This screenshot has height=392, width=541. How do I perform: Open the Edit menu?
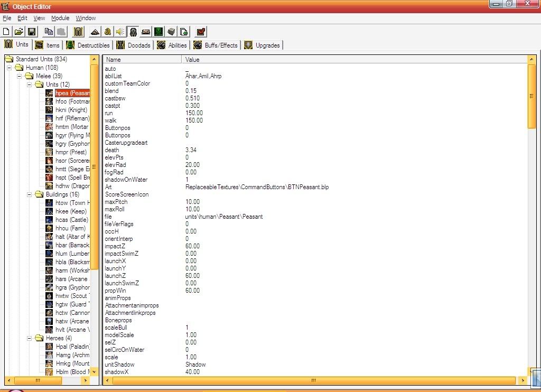pos(22,18)
